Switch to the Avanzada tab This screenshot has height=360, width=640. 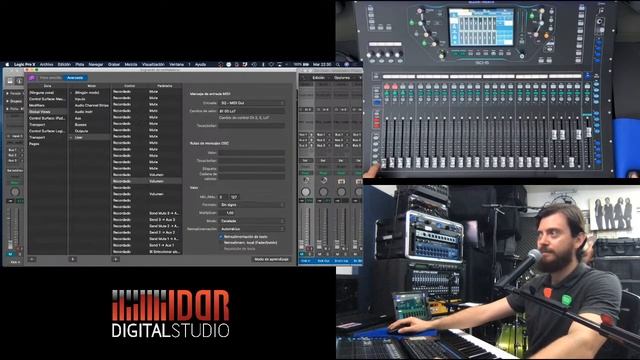(75, 78)
